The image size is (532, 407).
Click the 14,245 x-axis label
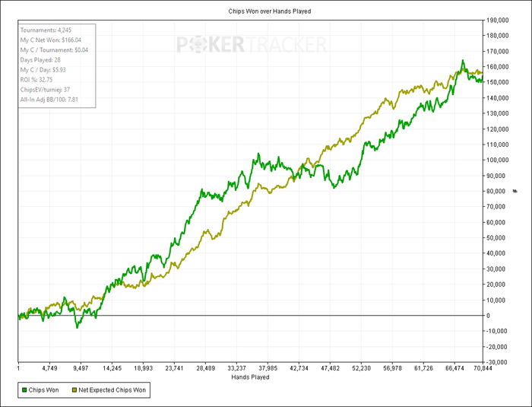(112, 368)
